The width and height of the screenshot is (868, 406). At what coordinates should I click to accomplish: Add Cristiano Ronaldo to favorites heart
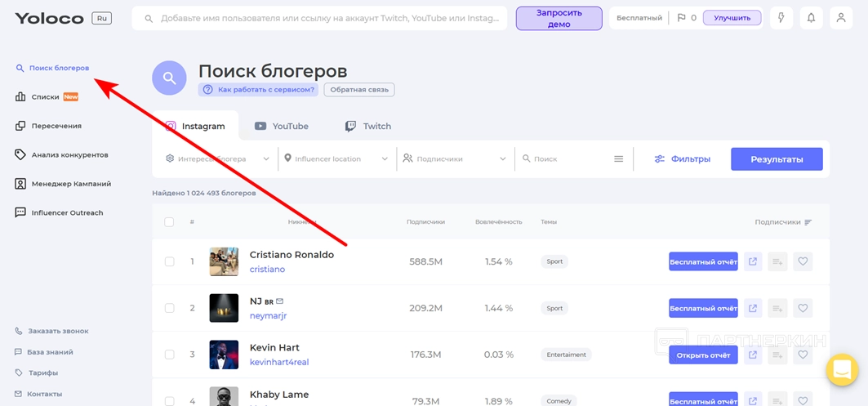(x=803, y=261)
